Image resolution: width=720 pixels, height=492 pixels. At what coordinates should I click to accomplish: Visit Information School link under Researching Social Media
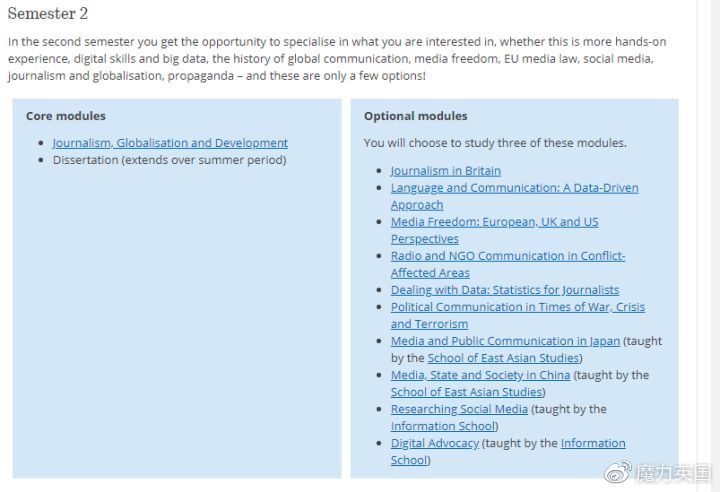[x=443, y=426]
